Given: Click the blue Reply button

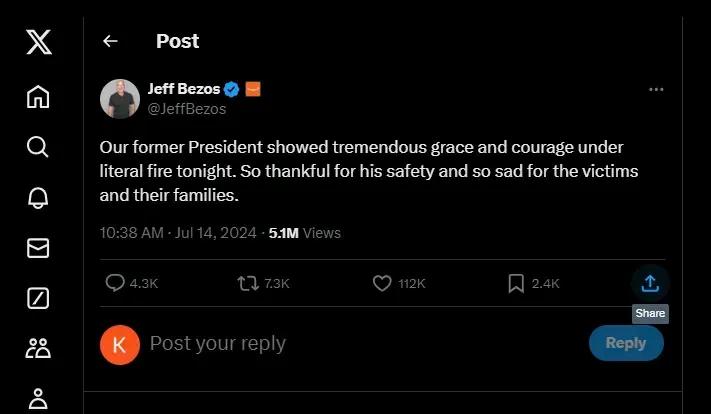Looking at the screenshot, I should tap(626, 343).
